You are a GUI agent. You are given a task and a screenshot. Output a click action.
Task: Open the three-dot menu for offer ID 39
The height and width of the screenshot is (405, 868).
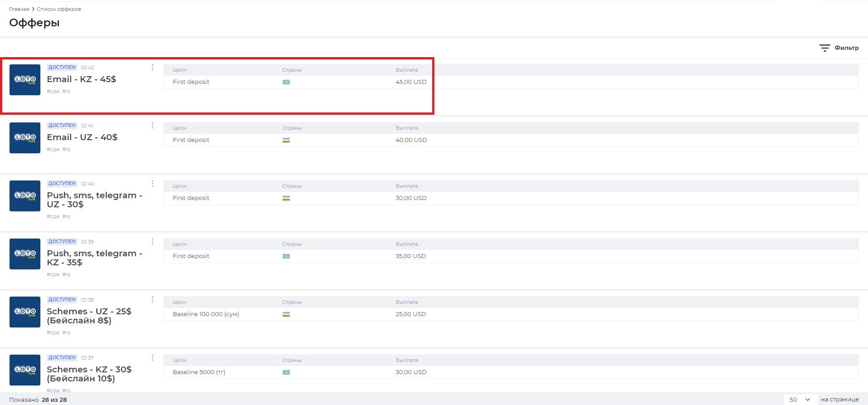(152, 241)
